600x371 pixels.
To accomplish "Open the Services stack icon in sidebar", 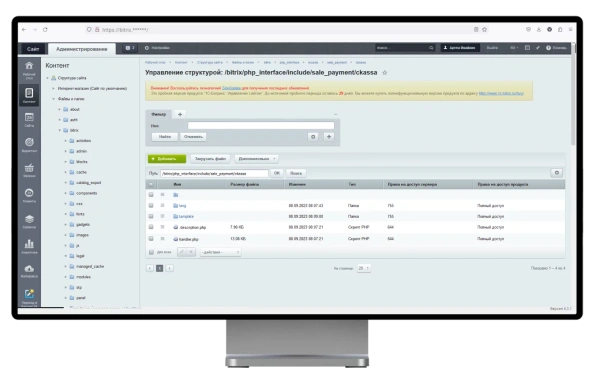I will [29, 219].
